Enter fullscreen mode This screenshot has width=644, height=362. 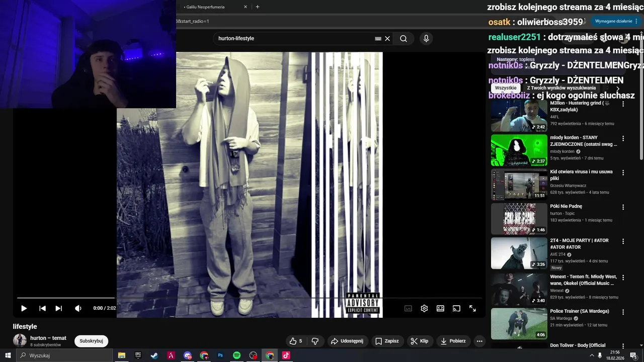(472, 308)
